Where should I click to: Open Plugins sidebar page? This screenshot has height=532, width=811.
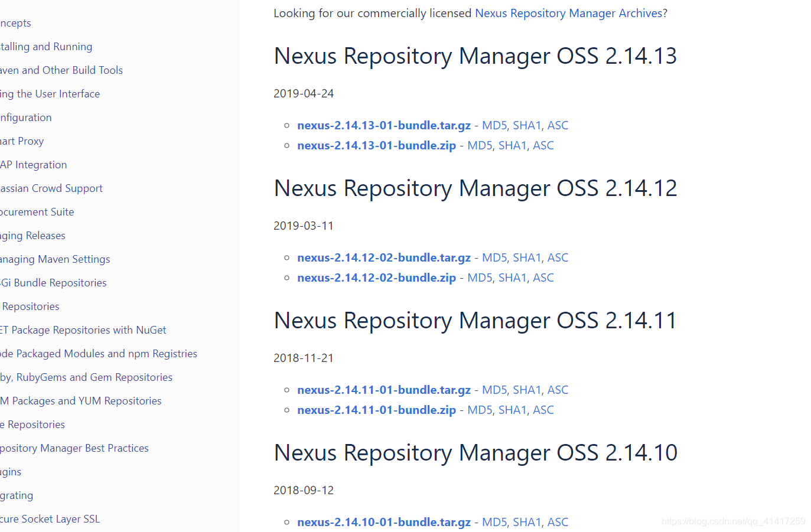[11, 472]
